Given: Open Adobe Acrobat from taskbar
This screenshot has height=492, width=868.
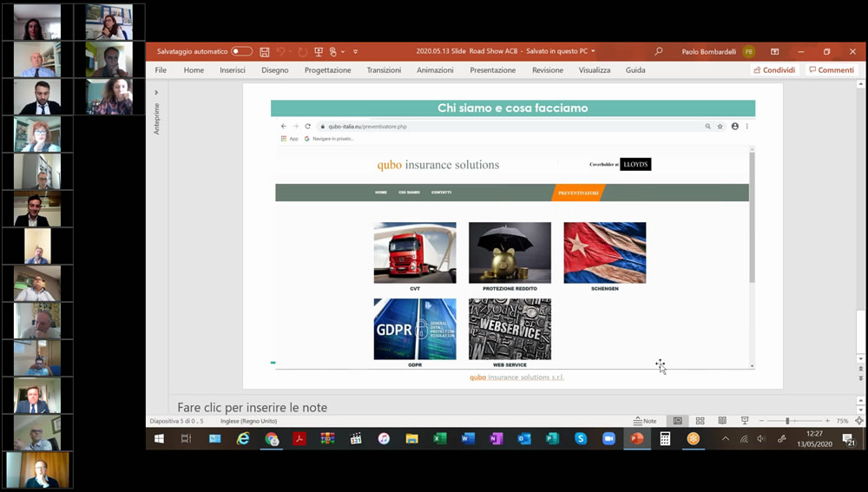Looking at the screenshot, I should click(299, 439).
